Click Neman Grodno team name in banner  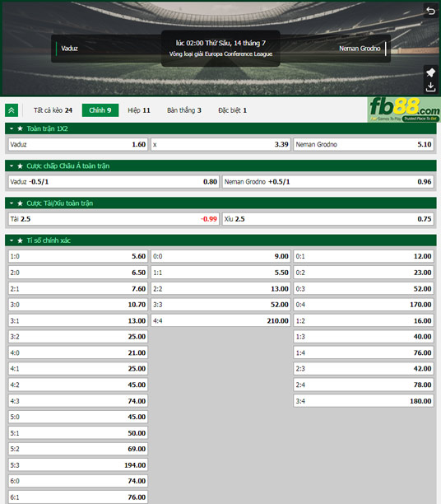[360, 49]
